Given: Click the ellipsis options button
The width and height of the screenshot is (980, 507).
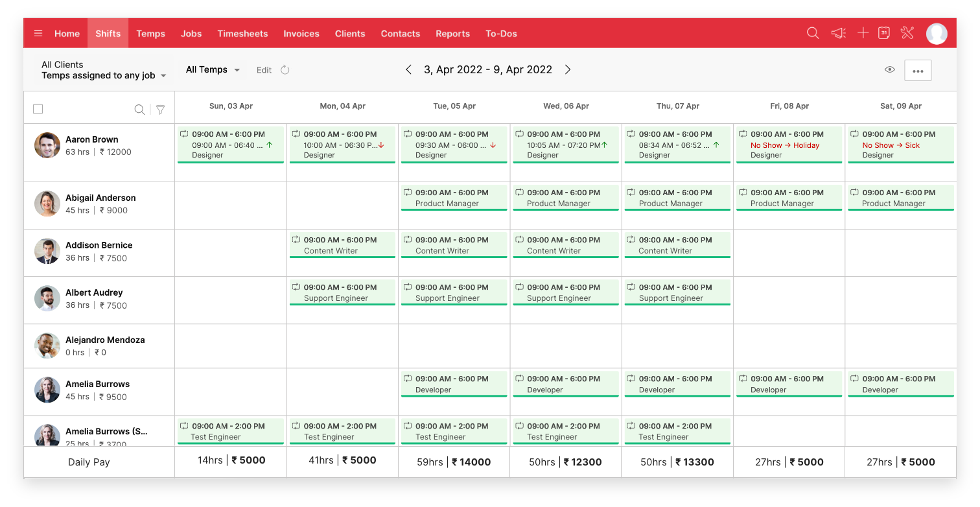Looking at the screenshot, I should [917, 71].
